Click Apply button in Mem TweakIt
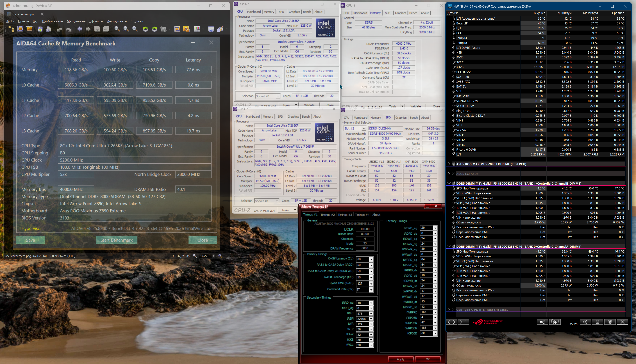The height and width of the screenshot is (364, 636). (x=400, y=359)
